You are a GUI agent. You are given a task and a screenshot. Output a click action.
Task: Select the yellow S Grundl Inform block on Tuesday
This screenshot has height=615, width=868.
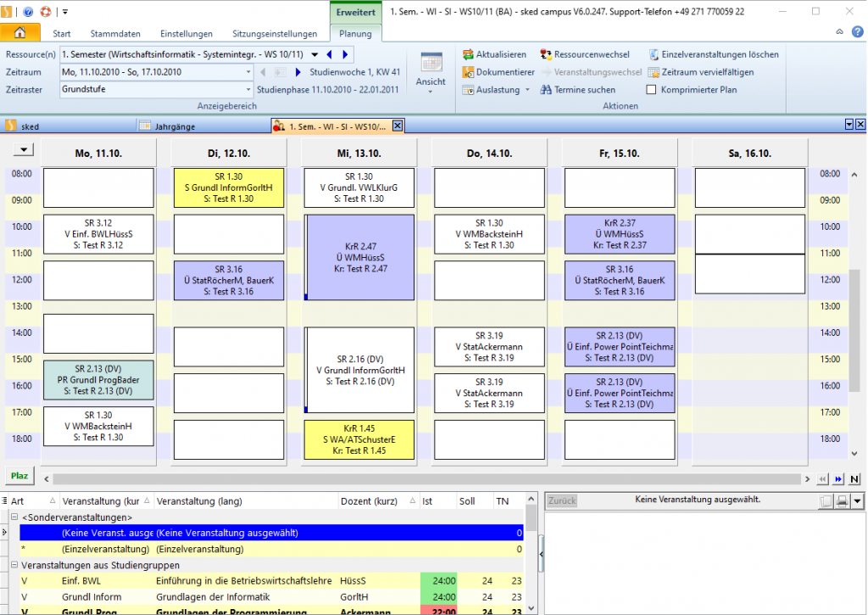tap(228, 187)
